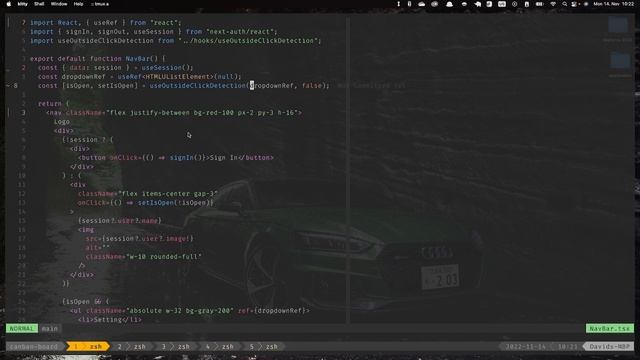Click the session?.user?.name expression

click(120, 221)
